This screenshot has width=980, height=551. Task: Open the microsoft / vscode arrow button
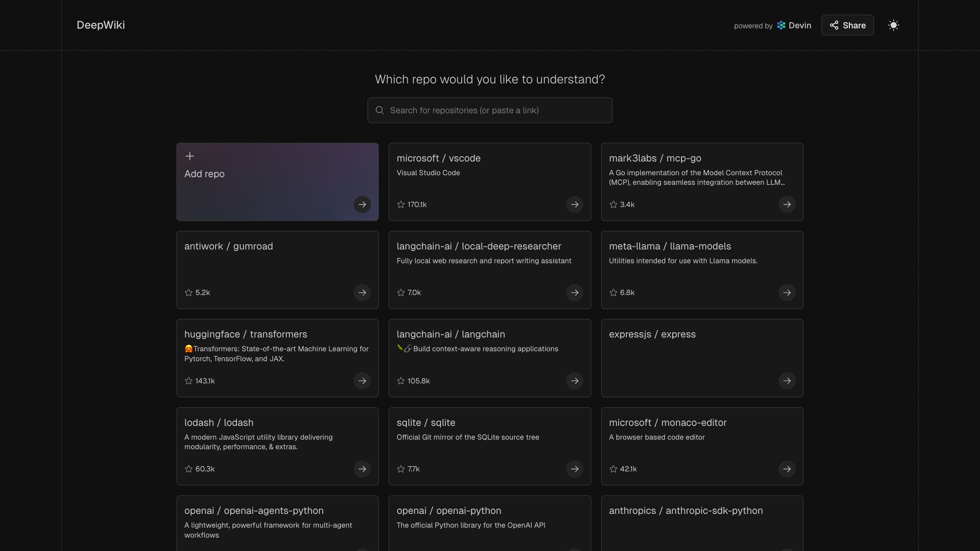[574, 204]
